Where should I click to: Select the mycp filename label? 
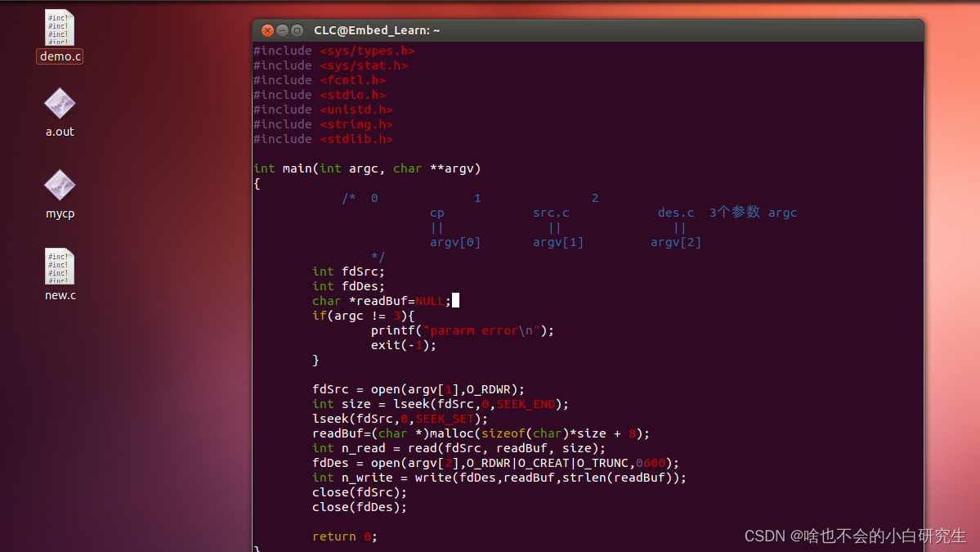pyautogui.click(x=59, y=213)
